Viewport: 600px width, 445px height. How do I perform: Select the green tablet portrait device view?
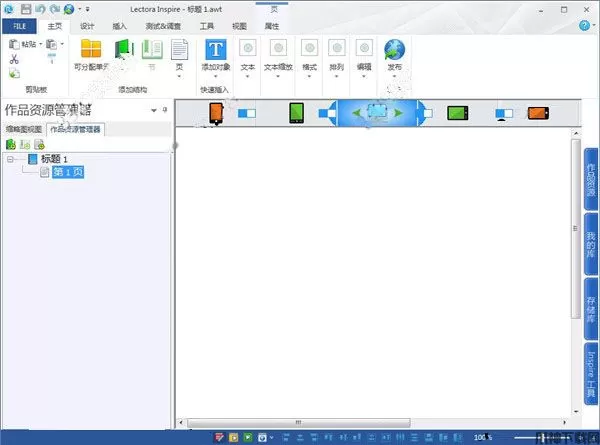tap(296, 113)
